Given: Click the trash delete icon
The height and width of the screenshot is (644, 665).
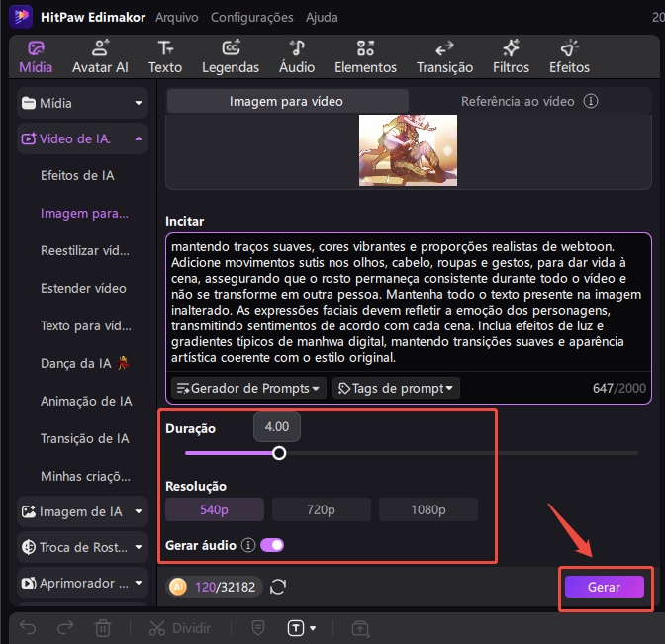Looking at the screenshot, I should point(103,628).
